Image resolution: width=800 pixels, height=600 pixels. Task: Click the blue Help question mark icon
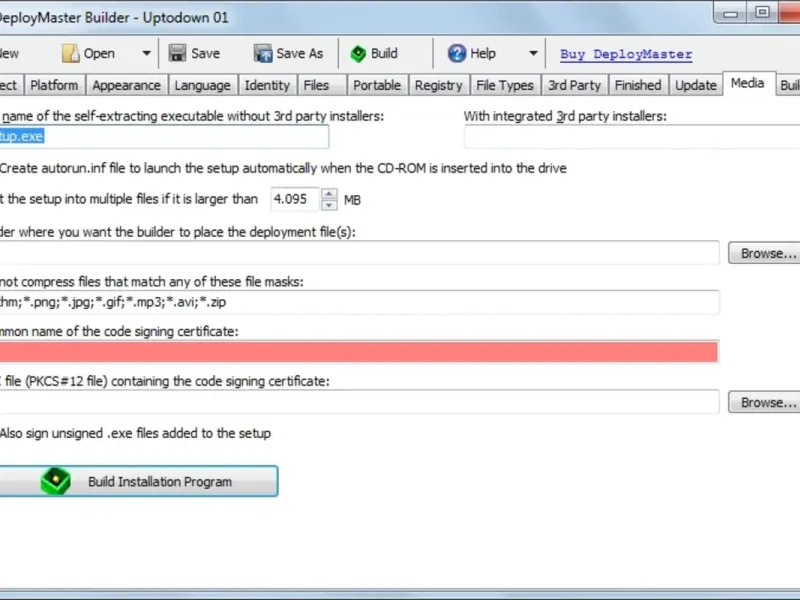(x=457, y=53)
